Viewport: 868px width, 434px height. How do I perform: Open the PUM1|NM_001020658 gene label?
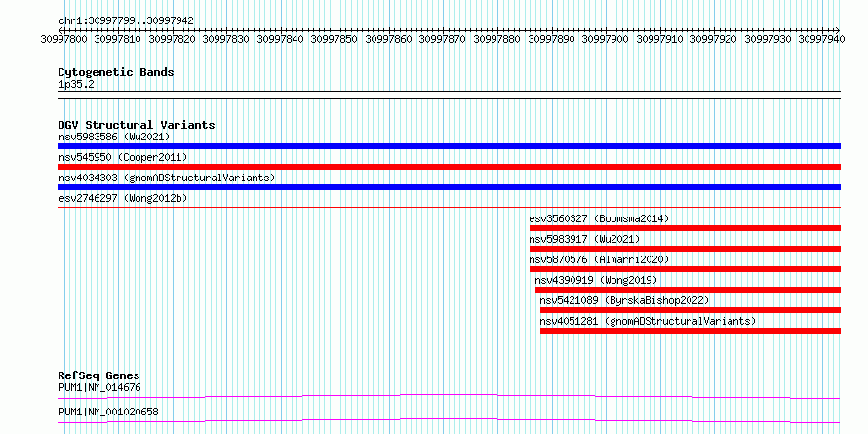click(x=108, y=412)
